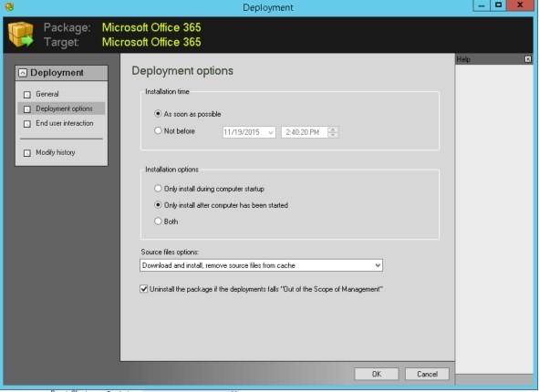539x392 pixels.
Task: Open the Source files options dropdown
Action: click(x=261, y=265)
